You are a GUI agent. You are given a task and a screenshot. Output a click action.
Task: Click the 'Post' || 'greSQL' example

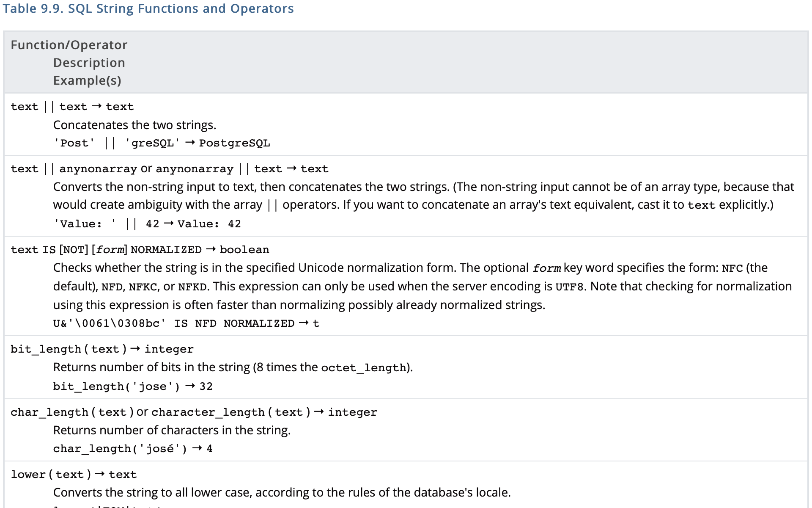click(117, 143)
